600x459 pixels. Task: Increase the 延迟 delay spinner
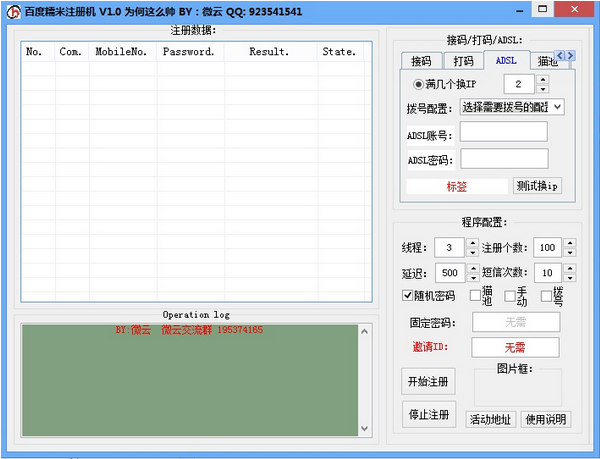[x=472, y=268]
